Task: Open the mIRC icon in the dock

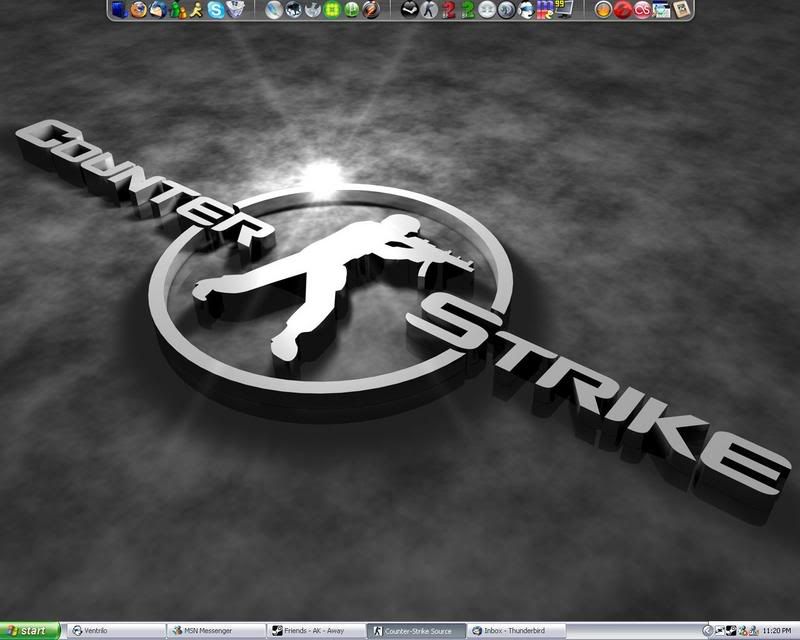Action: (545, 10)
